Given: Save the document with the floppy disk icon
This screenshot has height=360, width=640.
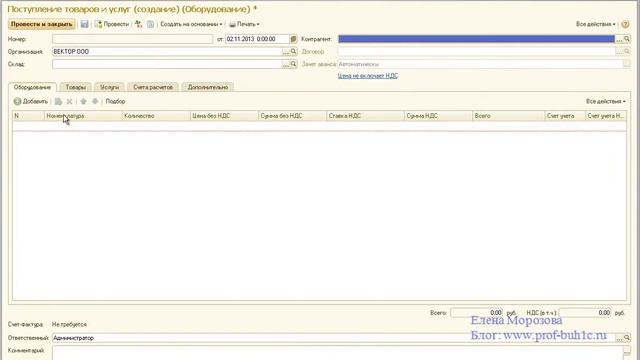Looking at the screenshot, I should [84, 24].
